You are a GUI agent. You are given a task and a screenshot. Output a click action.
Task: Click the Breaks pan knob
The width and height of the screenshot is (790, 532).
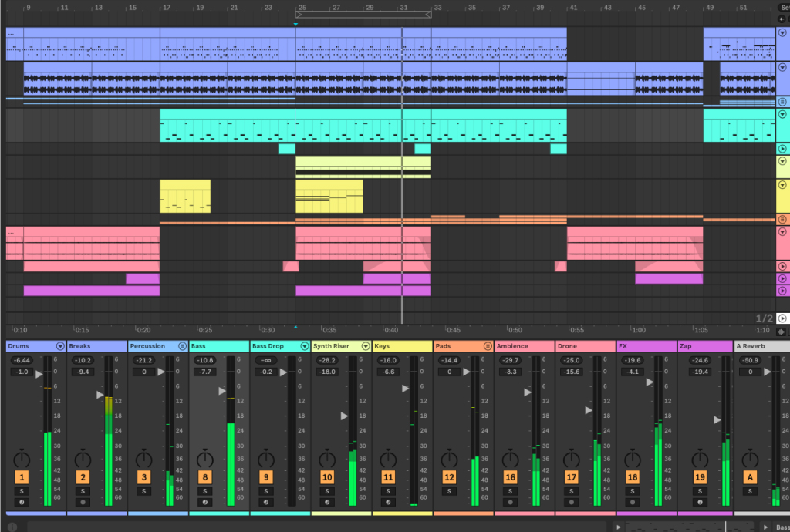[83, 459]
